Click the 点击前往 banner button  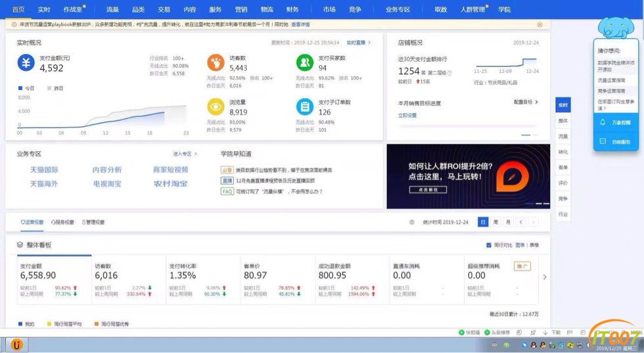pos(428,189)
